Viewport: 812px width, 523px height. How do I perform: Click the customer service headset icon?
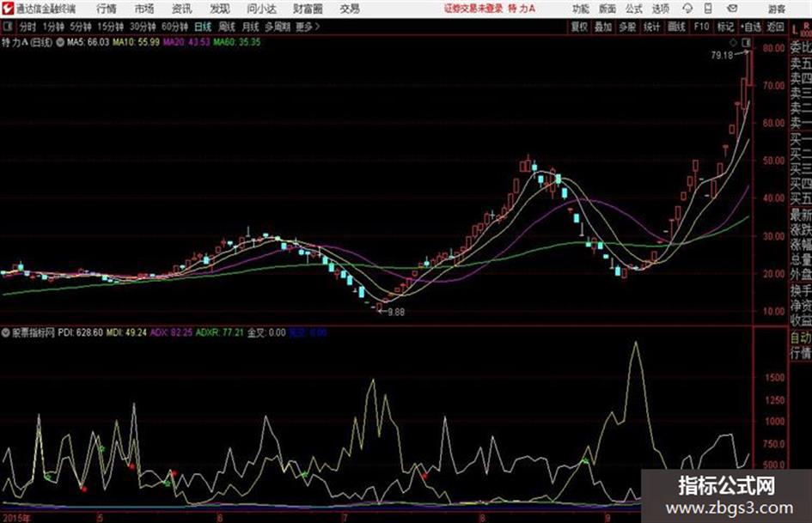click(687, 9)
